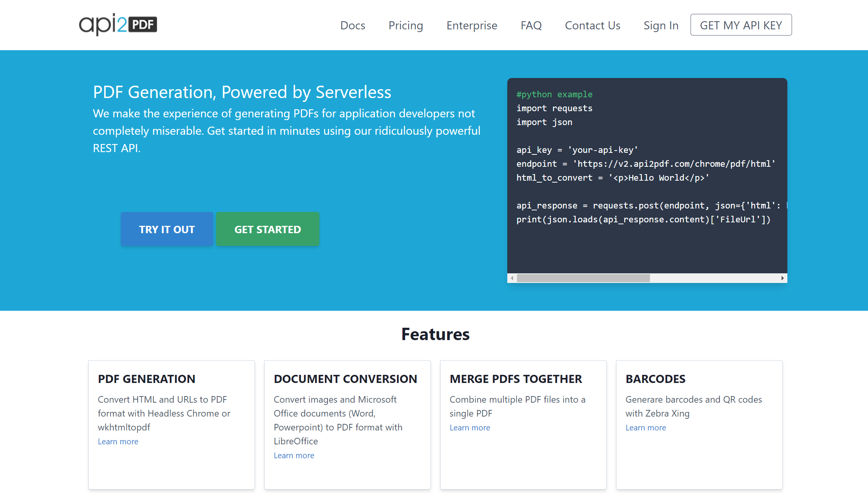Click code scrollbar right arrow

pyautogui.click(x=782, y=278)
